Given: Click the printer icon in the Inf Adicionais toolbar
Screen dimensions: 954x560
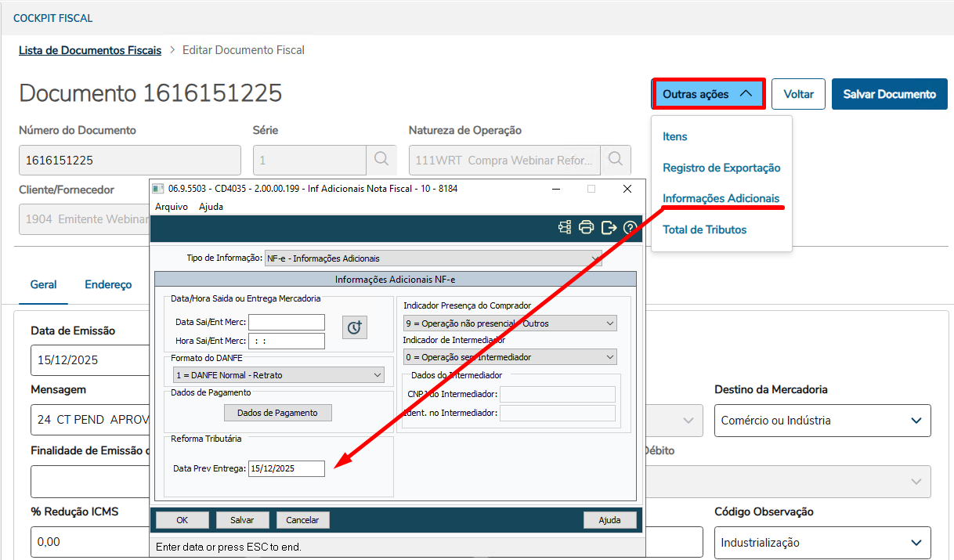Looking at the screenshot, I should click(x=586, y=226).
